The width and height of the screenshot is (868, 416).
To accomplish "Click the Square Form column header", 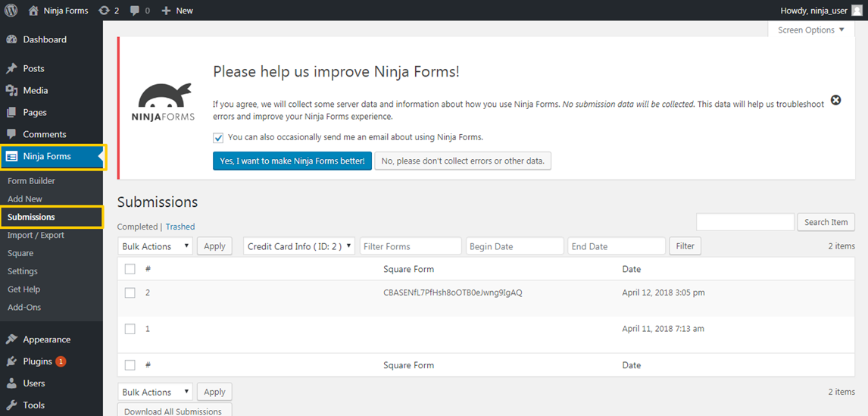I will pyautogui.click(x=408, y=269).
